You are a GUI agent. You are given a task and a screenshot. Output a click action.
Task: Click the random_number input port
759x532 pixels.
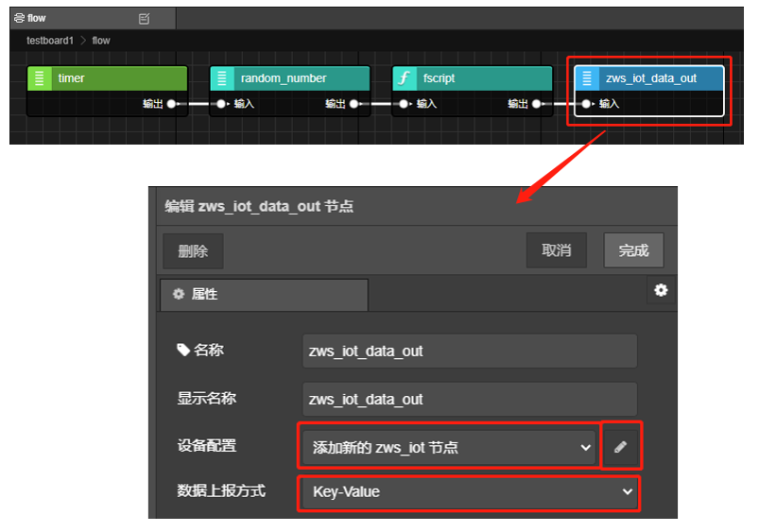[x=221, y=104]
